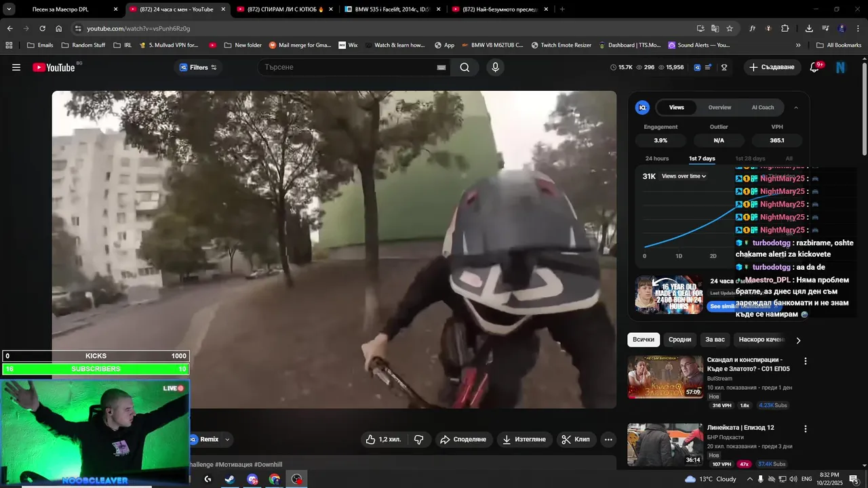Screen dimensions: 868x488
Task: Open the vidIQ list icon in header
Action: tap(709, 67)
